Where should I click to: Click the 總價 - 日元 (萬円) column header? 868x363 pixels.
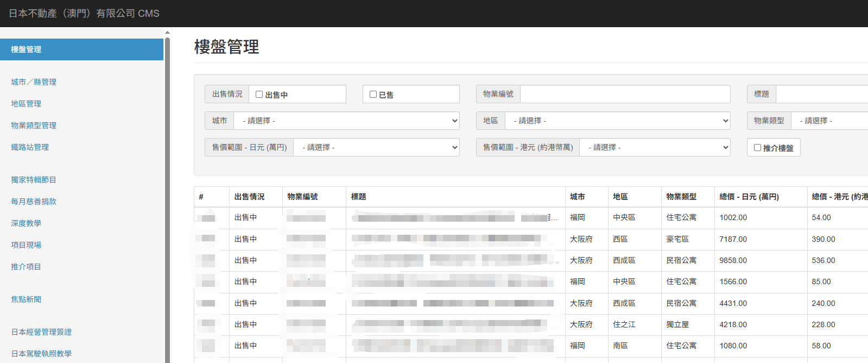pos(761,197)
